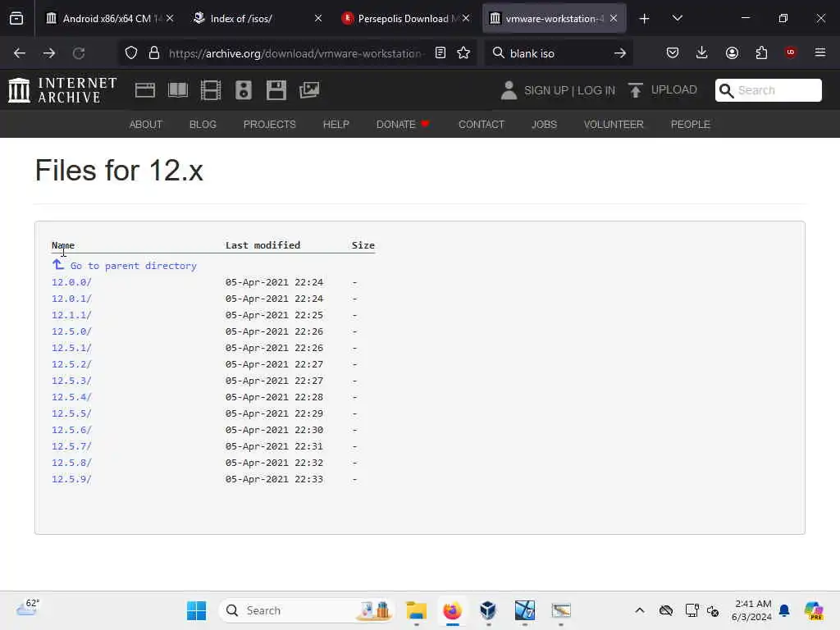Open uBlock Origin extension icon
The image size is (840, 630).
pos(791,52)
